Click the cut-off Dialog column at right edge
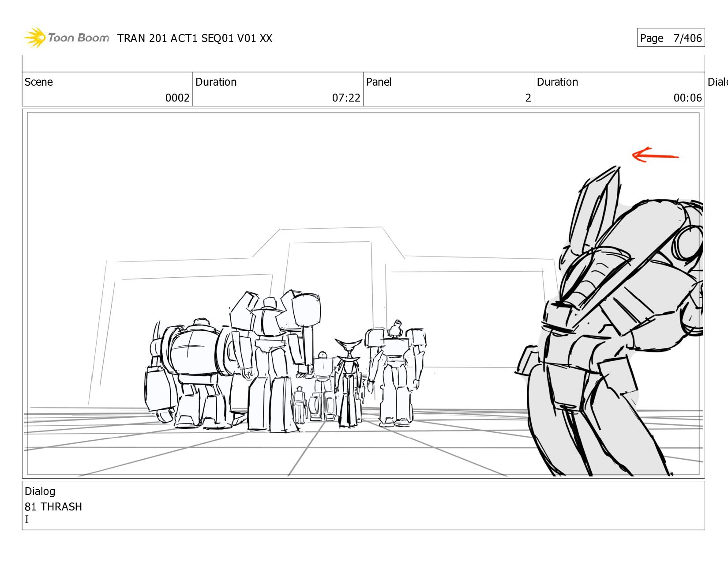The image size is (728, 563). (717, 82)
